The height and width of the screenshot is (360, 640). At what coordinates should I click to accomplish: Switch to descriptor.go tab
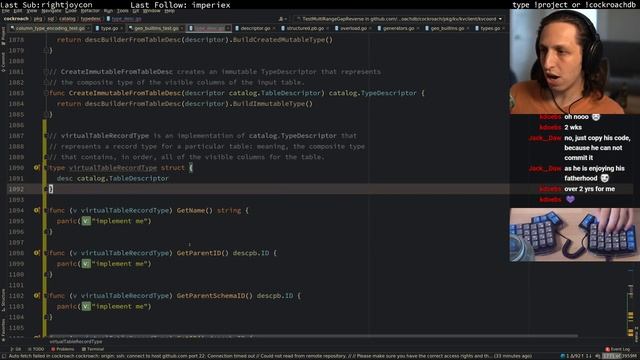255,28
